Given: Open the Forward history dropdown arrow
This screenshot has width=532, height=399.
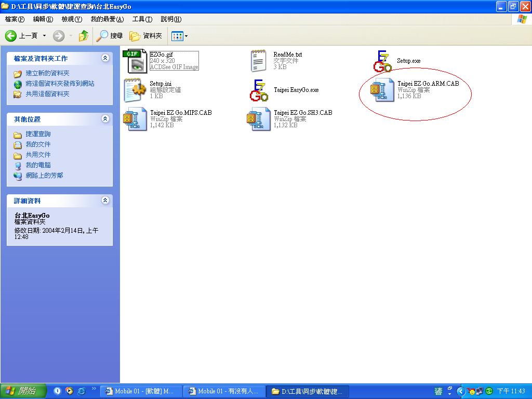Looking at the screenshot, I should pos(71,36).
